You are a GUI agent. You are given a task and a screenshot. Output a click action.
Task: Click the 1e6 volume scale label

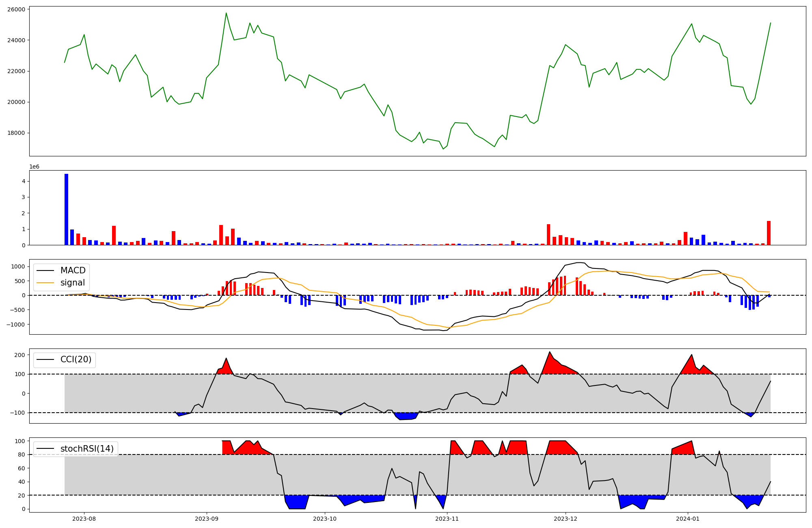(x=35, y=167)
